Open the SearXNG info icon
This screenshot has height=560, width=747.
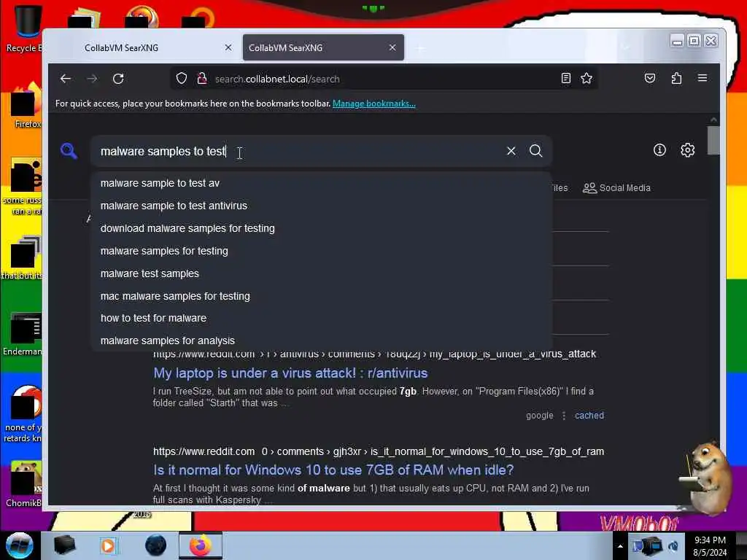659,150
